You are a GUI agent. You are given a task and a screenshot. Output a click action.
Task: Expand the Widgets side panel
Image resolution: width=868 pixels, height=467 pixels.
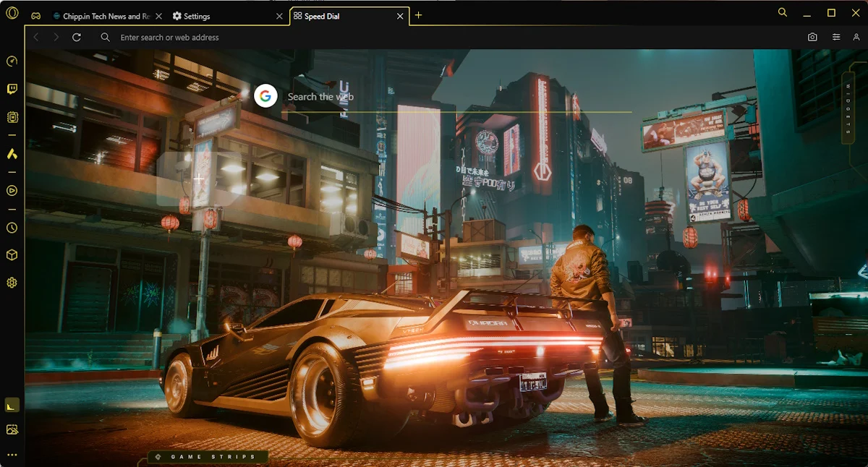coord(848,108)
